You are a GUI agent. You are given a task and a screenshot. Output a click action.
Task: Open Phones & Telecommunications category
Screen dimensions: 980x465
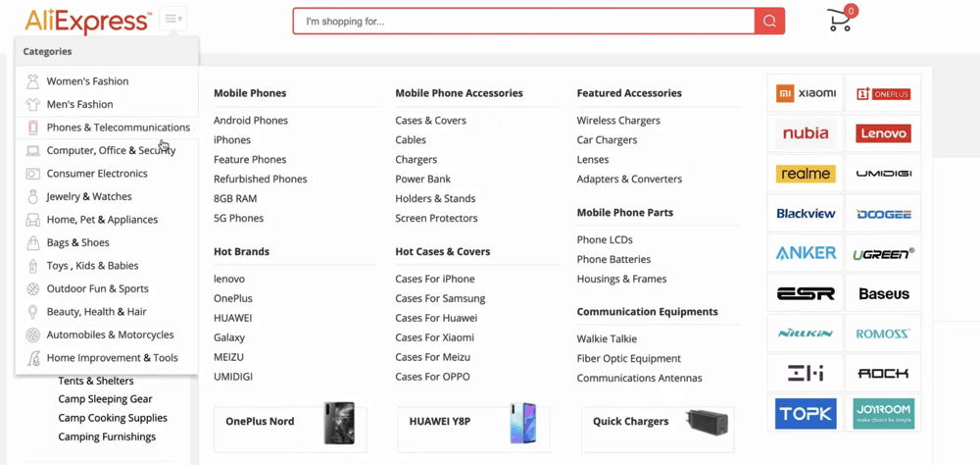[118, 128]
